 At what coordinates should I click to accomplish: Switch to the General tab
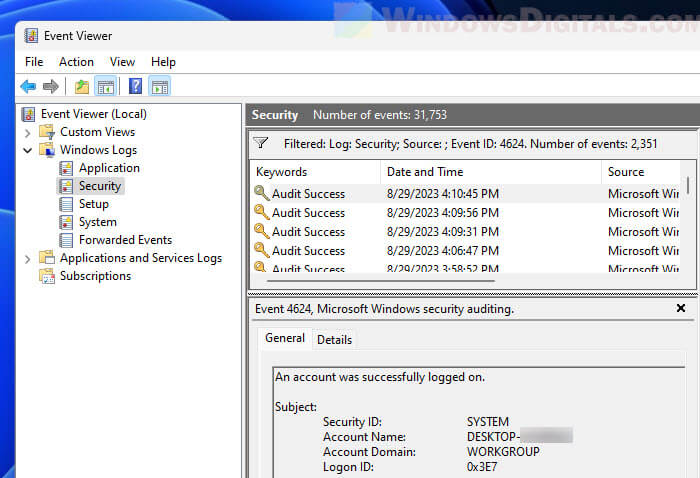(x=285, y=338)
